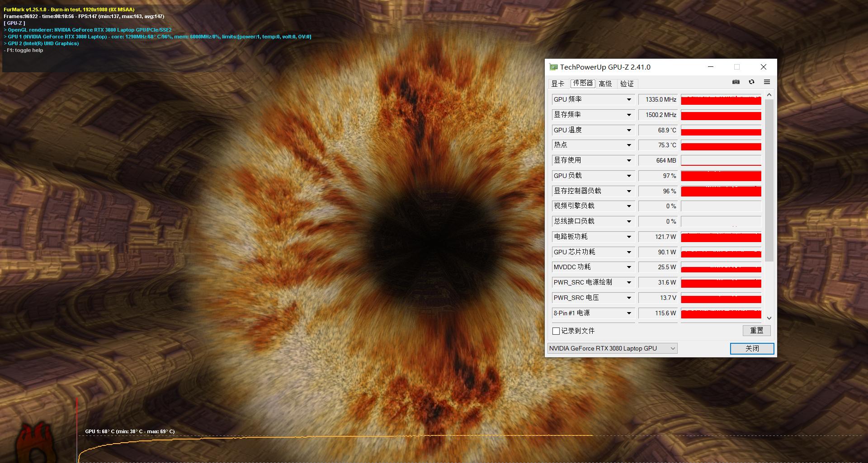Click the 31.6 W PWR_SRC value

tap(658, 282)
